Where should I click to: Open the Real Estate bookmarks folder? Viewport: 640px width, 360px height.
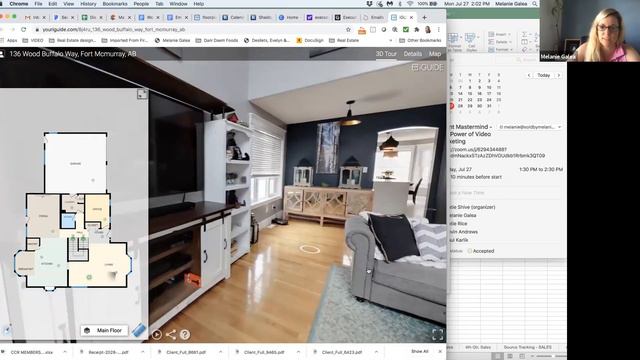tap(344, 40)
